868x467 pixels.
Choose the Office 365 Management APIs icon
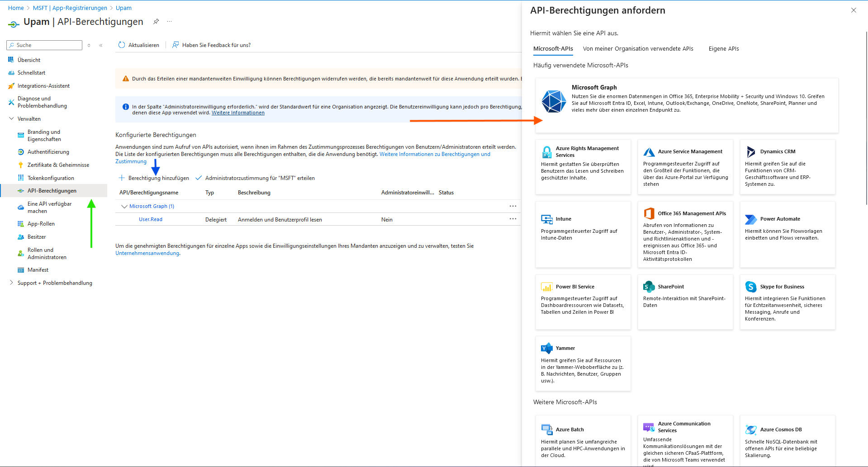click(x=649, y=213)
